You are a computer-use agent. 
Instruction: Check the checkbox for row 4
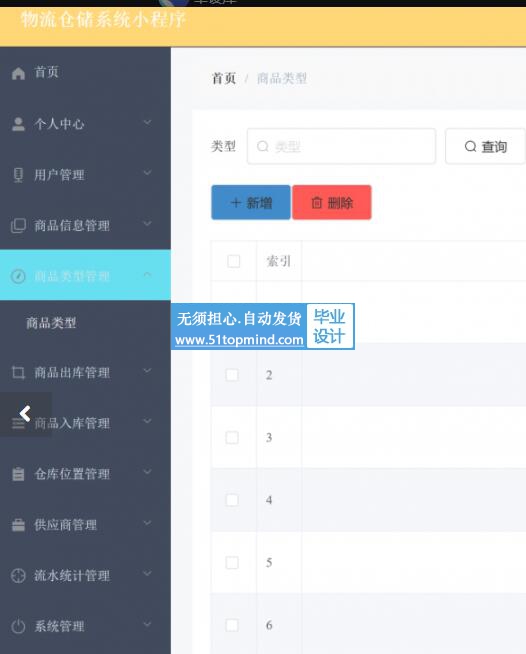pyautogui.click(x=232, y=500)
